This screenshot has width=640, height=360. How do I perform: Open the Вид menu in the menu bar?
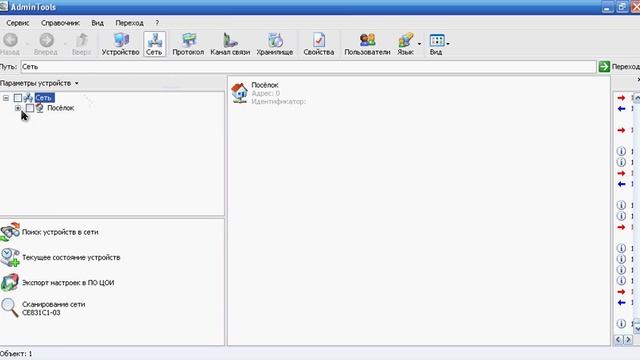pyautogui.click(x=97, y=23)
